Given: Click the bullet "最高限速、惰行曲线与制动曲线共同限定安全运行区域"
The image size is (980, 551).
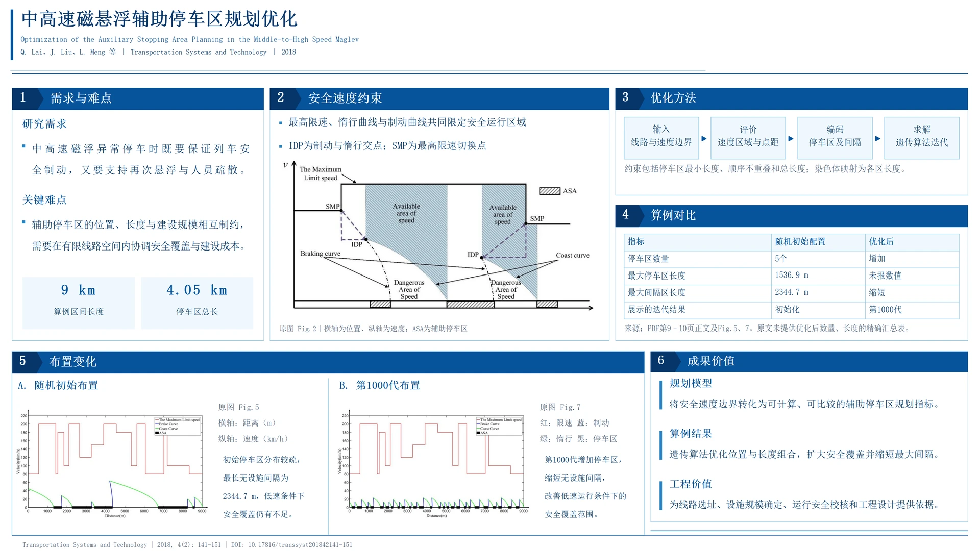Looking at the screenshot, I should click(x=407, y=122).
